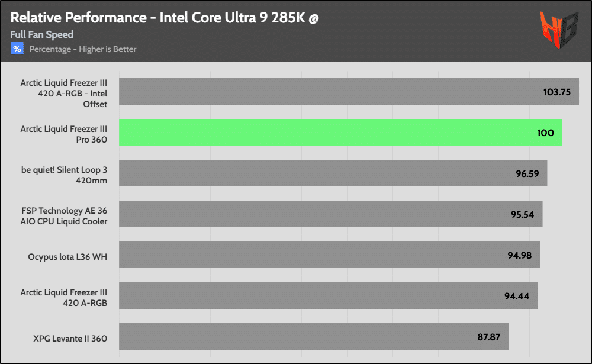The width and height of the screenshot is (592, 364).
Task: Select the 100 value on green bar
Action: click(x=545, y=133)
